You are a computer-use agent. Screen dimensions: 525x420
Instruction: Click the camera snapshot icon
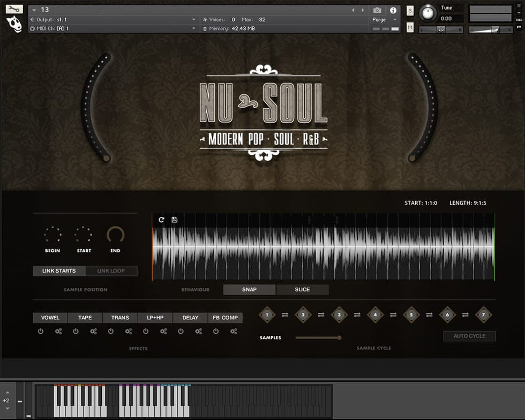[377, 10]
